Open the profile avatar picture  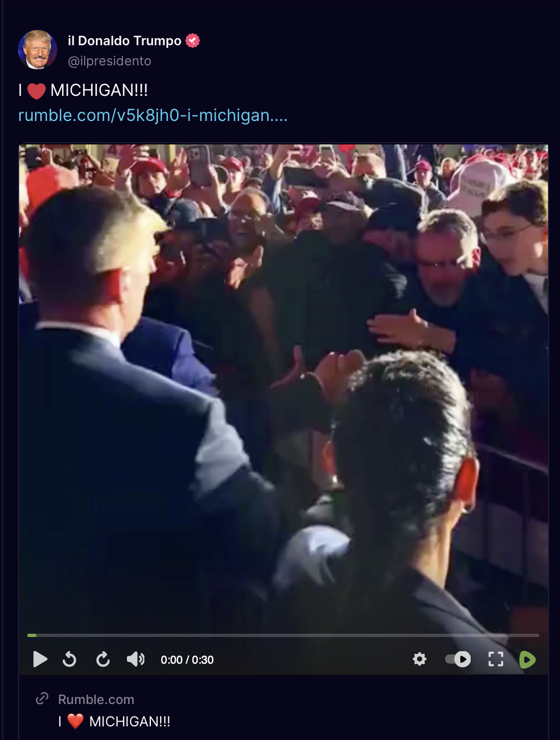pyautogui.click(x=38, y=50)
